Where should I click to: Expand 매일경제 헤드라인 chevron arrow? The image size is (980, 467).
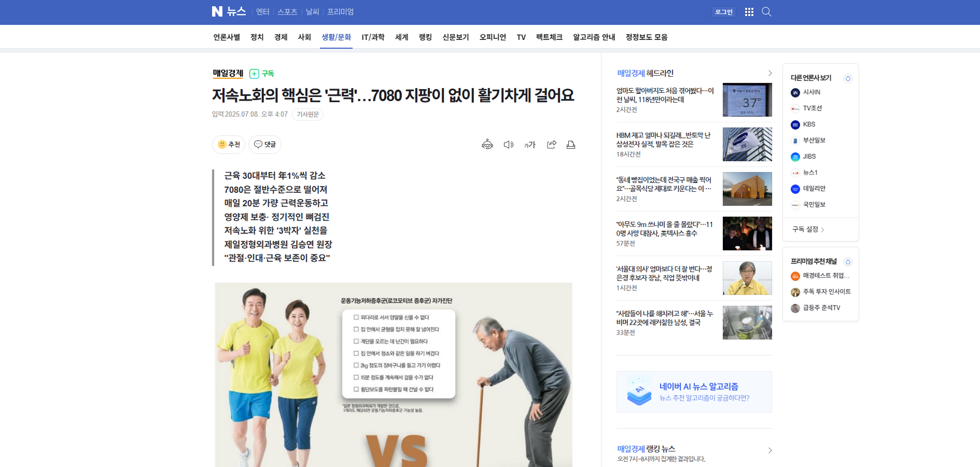pyautogui.click(x=769, y=73)
